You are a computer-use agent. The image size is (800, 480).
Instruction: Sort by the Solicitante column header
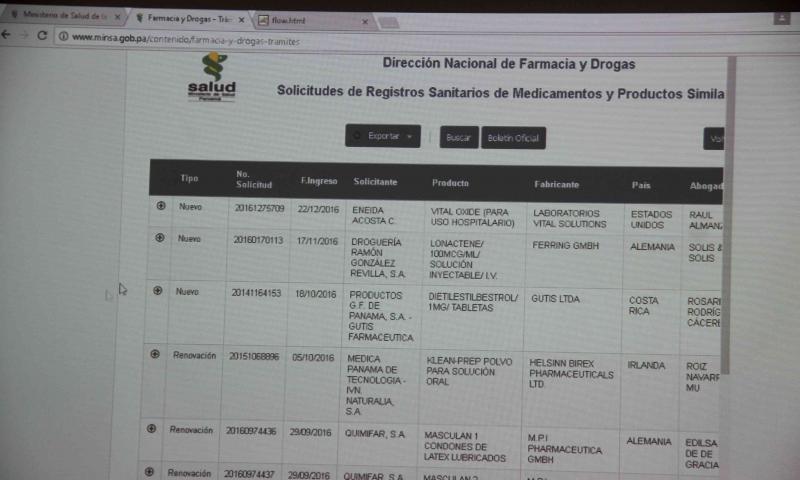tap(375, 182)
